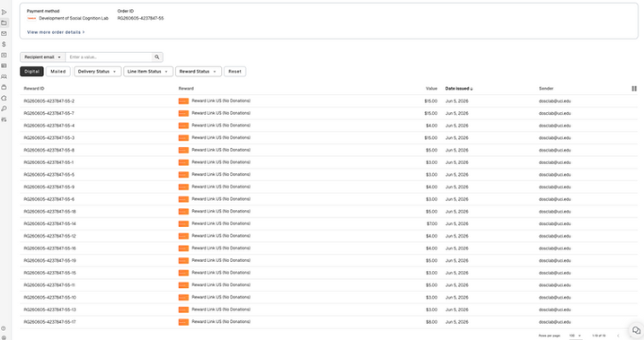Viewport: 644px width, 340px height.
Task: Select reward ID RG260605-4237847-55-18
Action: [x=49, y=212]
